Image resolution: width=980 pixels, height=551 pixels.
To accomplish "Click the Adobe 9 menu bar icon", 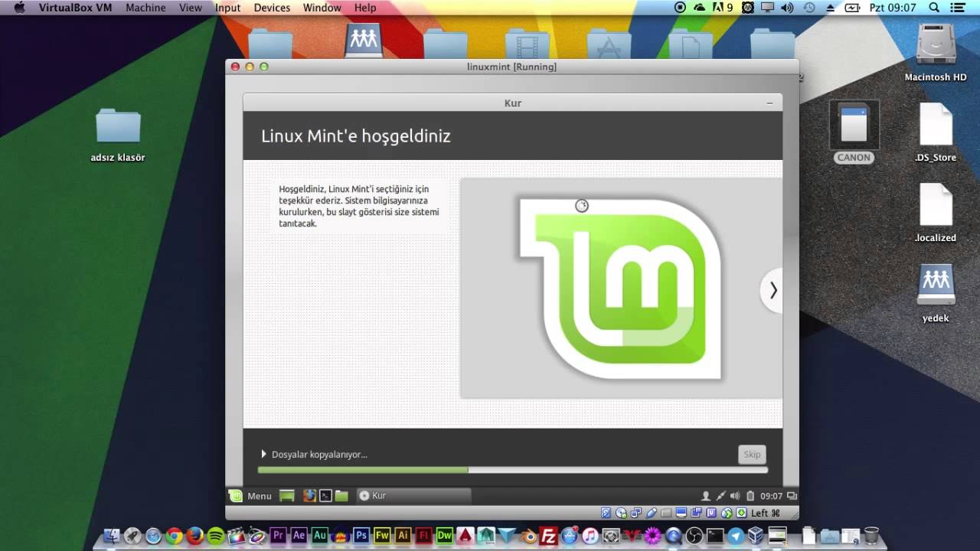I will 722,8.
